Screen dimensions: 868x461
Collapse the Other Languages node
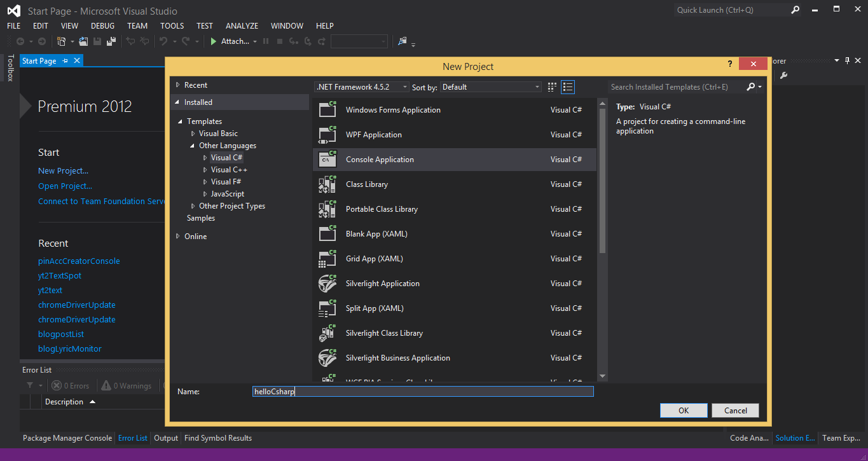click(193, 146)
